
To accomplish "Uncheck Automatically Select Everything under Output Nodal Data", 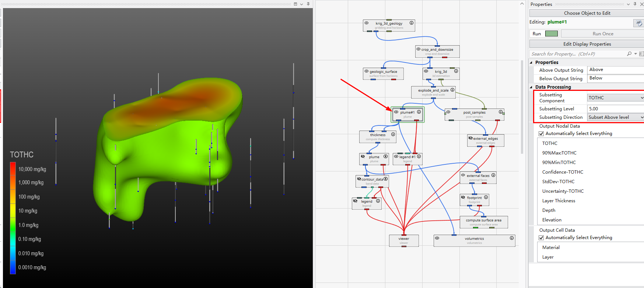I will (541, 134).
